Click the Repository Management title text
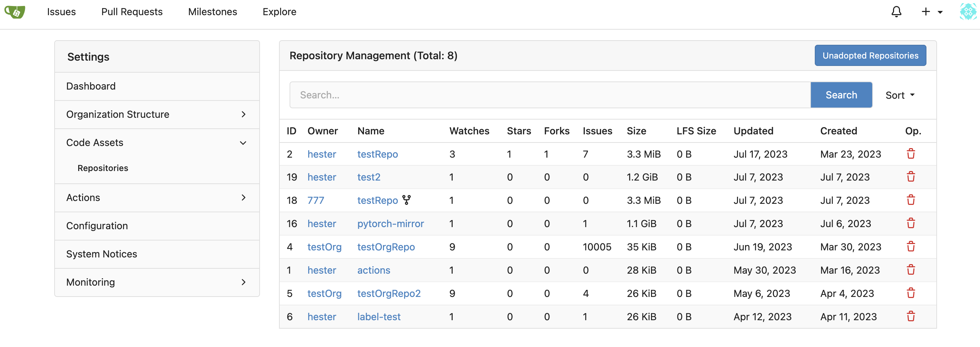This screenshot has width=980, height=347. point(373,56)
